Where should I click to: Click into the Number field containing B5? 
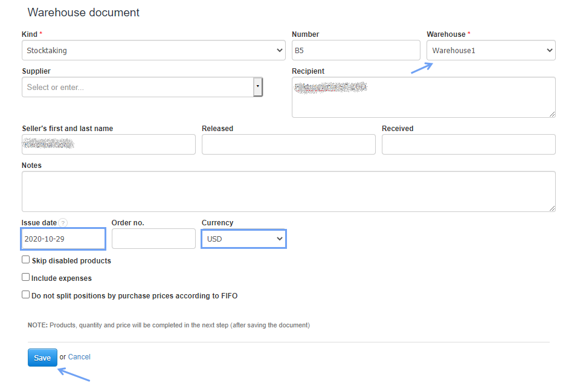[x=355, y=51]
